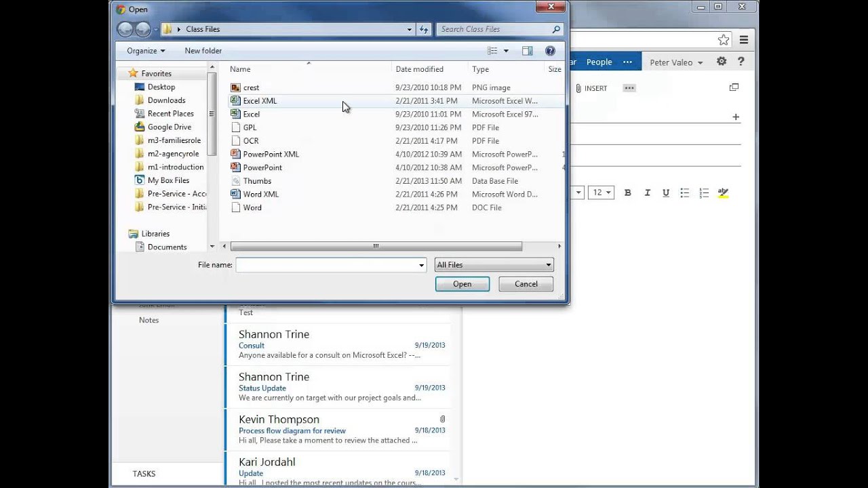Open the address bar path dropdown arrow

(x=409, y=29)
